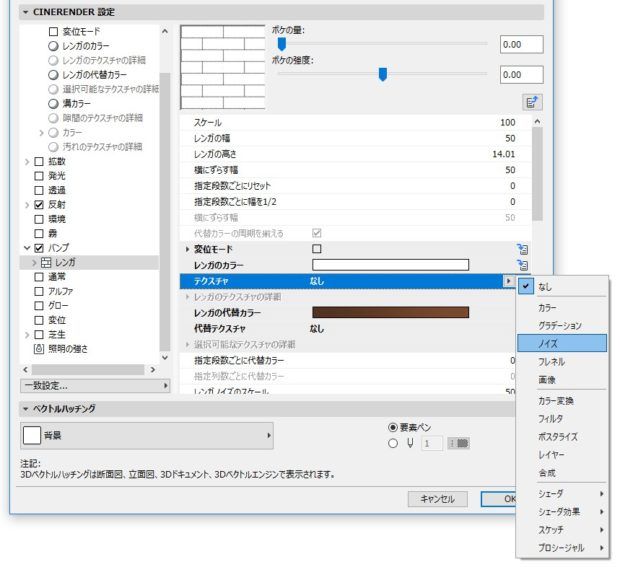The width and height of the screenshot is (620, 567).
Task: Select the レンガの高さ 14.01 row
Action: (x=355, y=154)
